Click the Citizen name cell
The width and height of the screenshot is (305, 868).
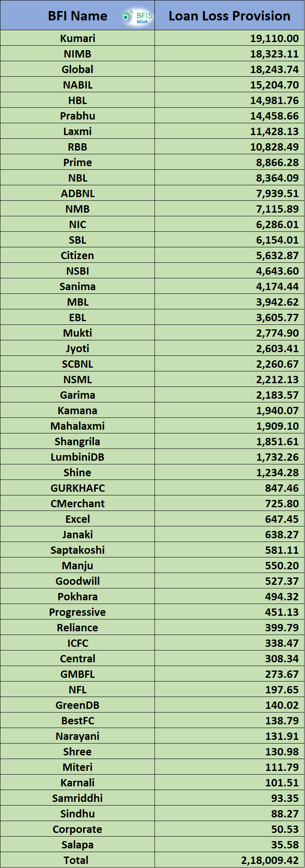pyautogui.click(x=77, y=255)
